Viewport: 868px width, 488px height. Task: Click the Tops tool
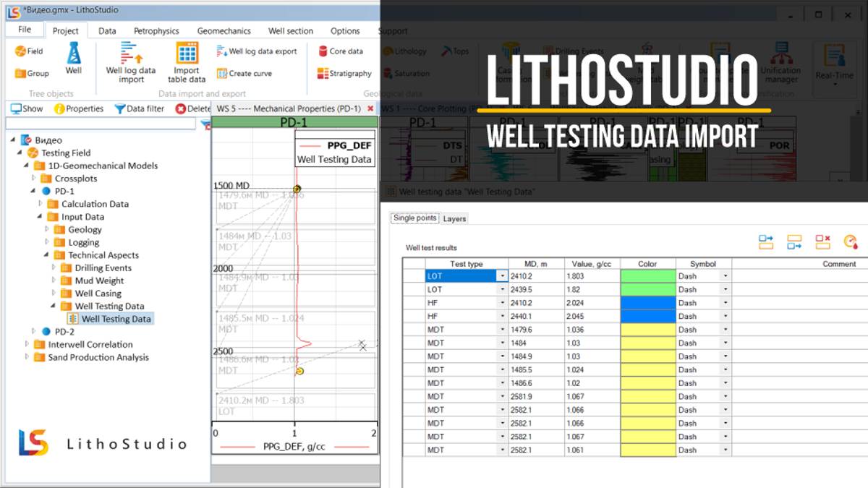[x=455, y=51]
